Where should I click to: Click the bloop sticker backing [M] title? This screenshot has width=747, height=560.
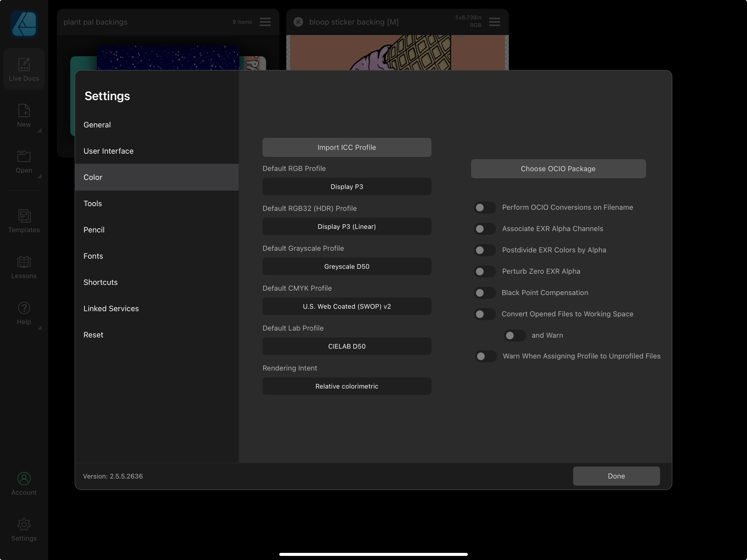point(354,22)
